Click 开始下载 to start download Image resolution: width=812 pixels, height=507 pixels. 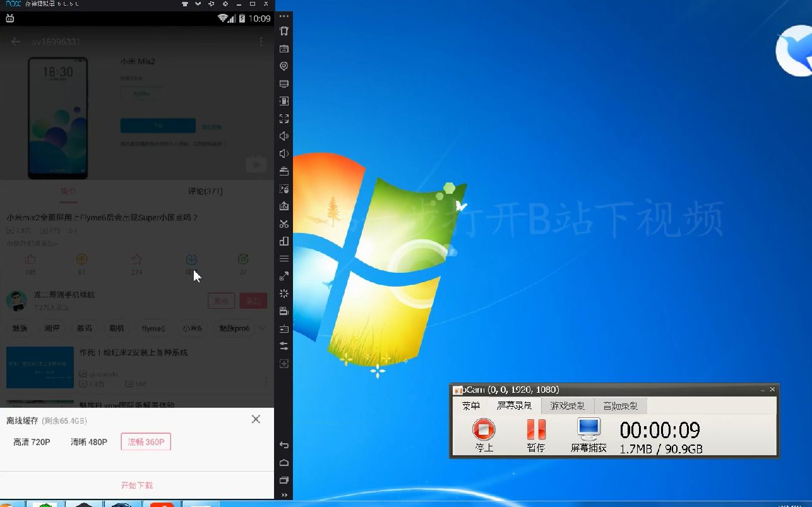click(x=137, y=486)
